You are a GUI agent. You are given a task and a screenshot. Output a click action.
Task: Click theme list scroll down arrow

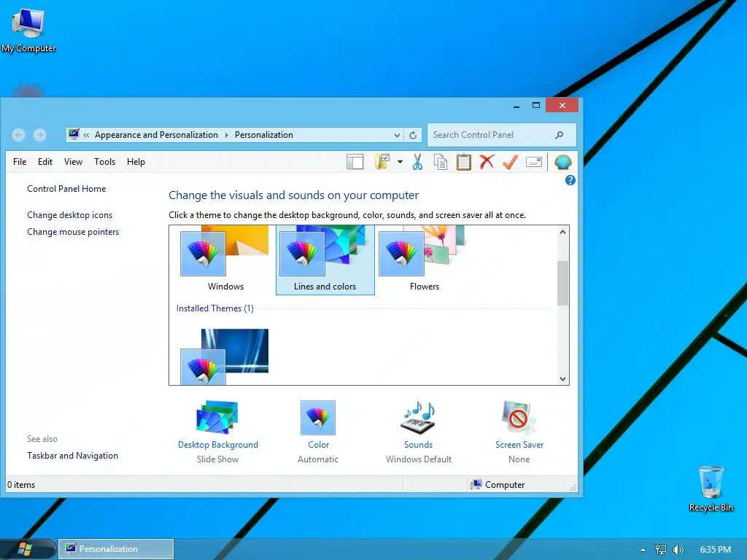tap(562, 379)
